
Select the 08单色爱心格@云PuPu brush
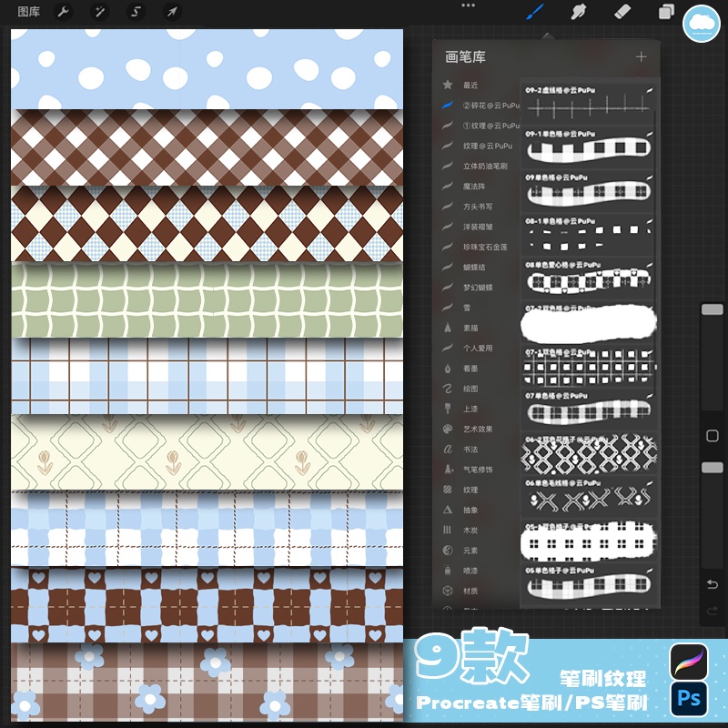tap(588, 278)
